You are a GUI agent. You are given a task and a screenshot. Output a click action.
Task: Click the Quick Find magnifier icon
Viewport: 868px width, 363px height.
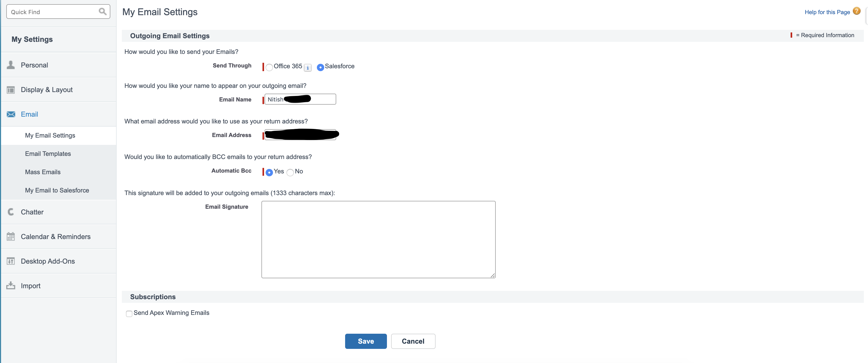[102, 12]
